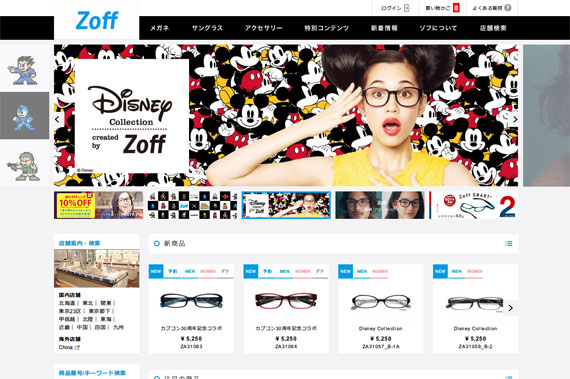This screenshot has width=570, height=379.
Task: Click NEW badge on ZA31057_B-1A product
Action: point(346,271)
